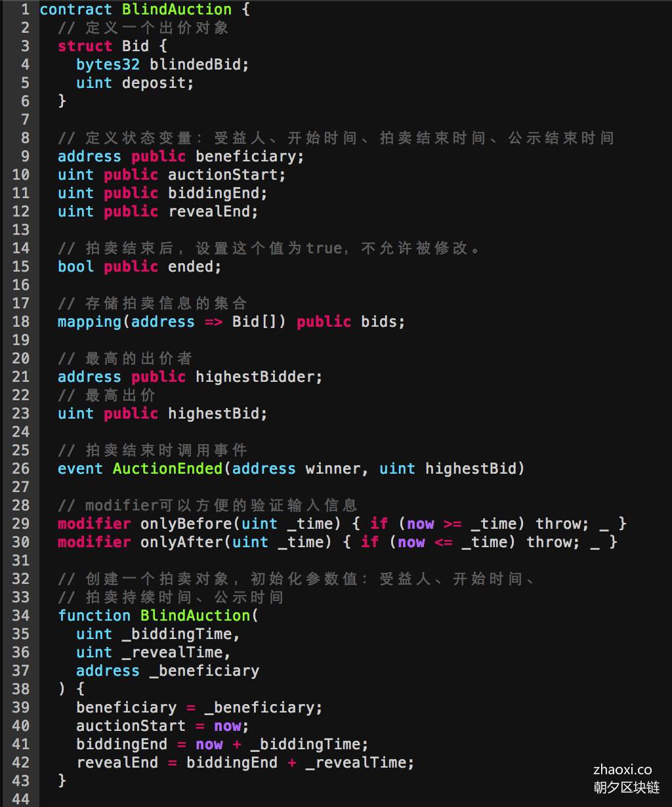Click the mapping keyword on line 18

click(90, 321)
